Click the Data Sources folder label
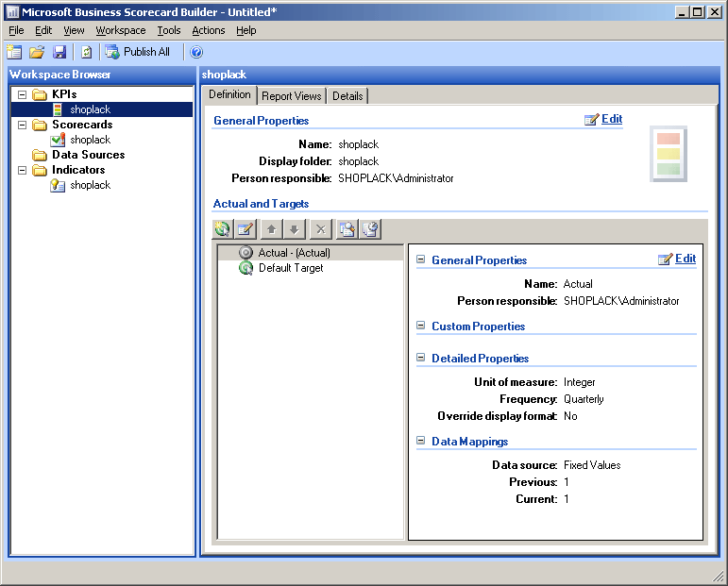728x586 pixels. [x=88, y=155]
